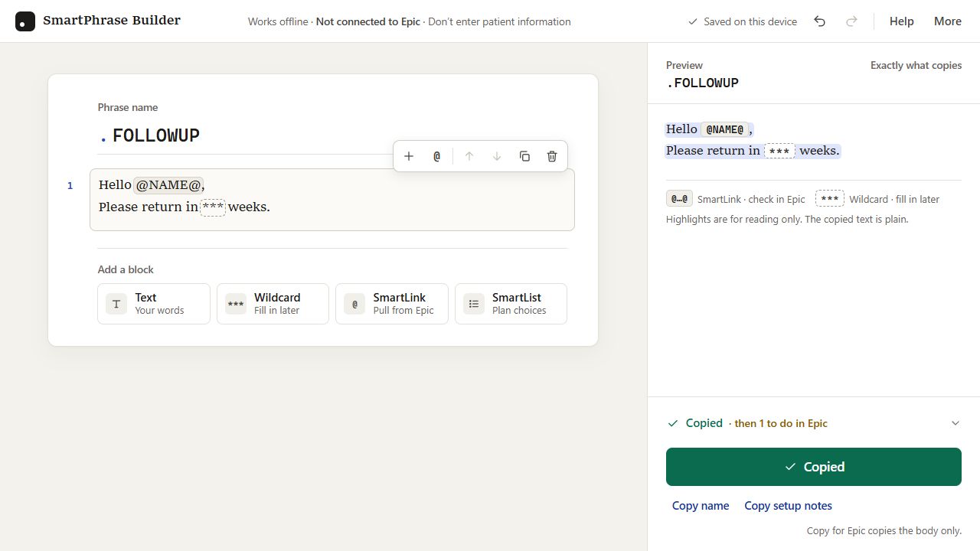Screen dimensions: 980x551
Task: Add a Text block
Action: [154, 304]
